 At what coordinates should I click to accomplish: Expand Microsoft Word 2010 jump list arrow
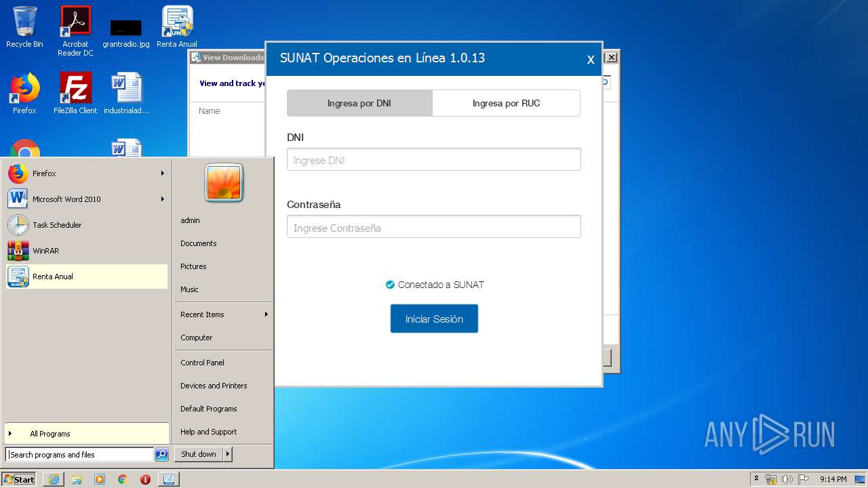(x=163, y=199)
